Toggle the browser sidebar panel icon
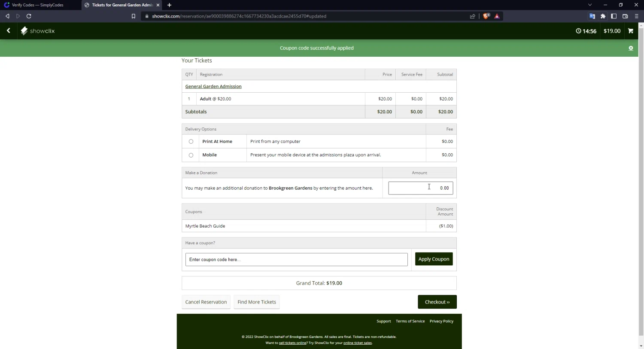This screenshot has width=644, height=349. [x=614, y=16]
